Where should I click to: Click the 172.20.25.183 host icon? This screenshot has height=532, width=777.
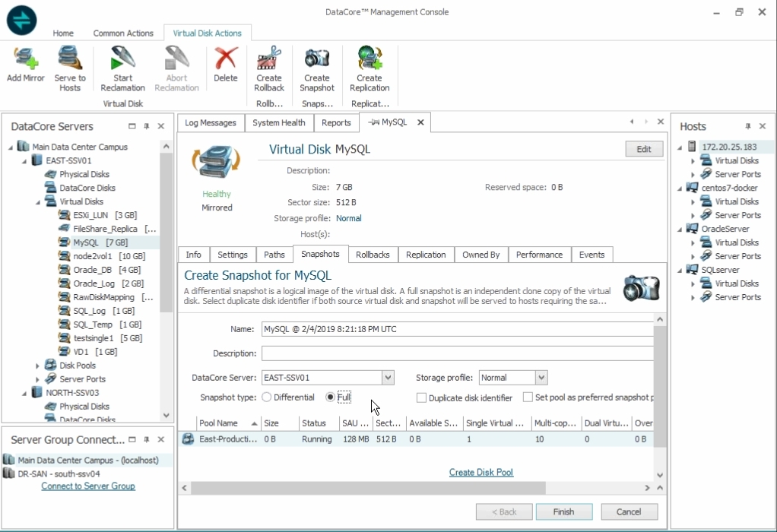pyautogui.click(x=693, y=147)
